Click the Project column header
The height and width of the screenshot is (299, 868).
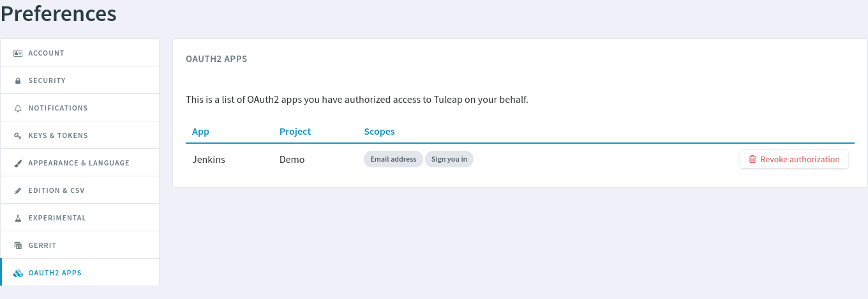pos(295,132)
